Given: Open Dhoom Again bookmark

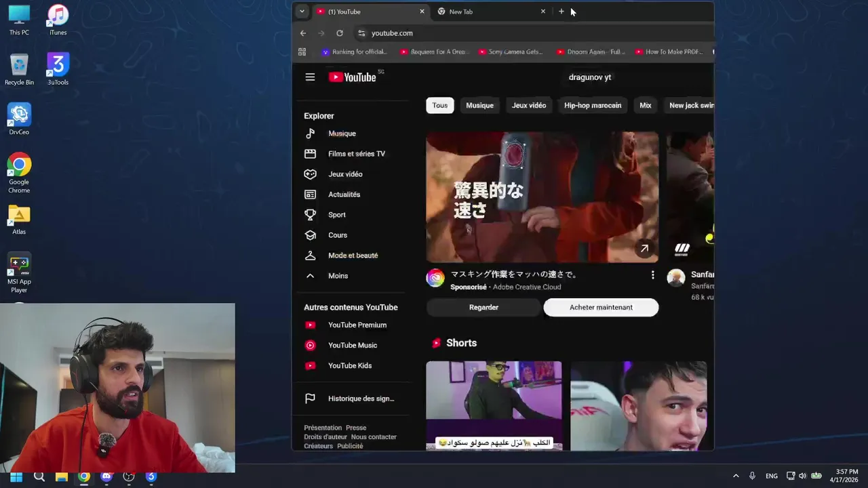Looking at the screenshot, I should (591, 52).
